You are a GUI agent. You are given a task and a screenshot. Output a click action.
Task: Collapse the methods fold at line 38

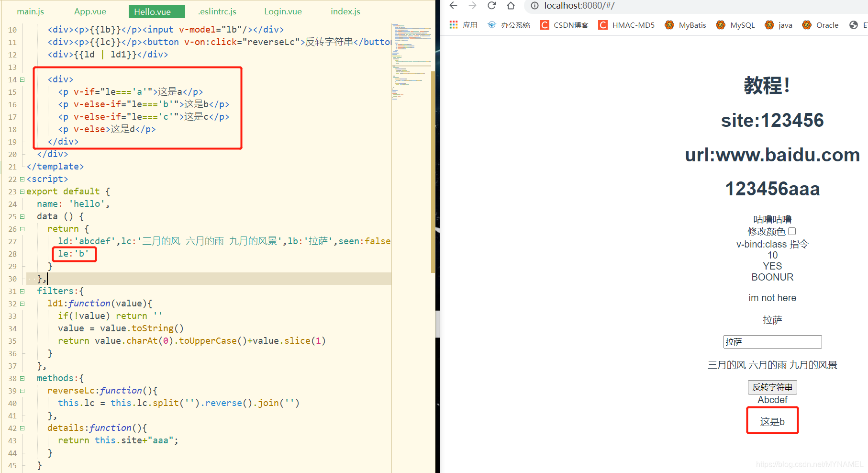click(22, 378)
